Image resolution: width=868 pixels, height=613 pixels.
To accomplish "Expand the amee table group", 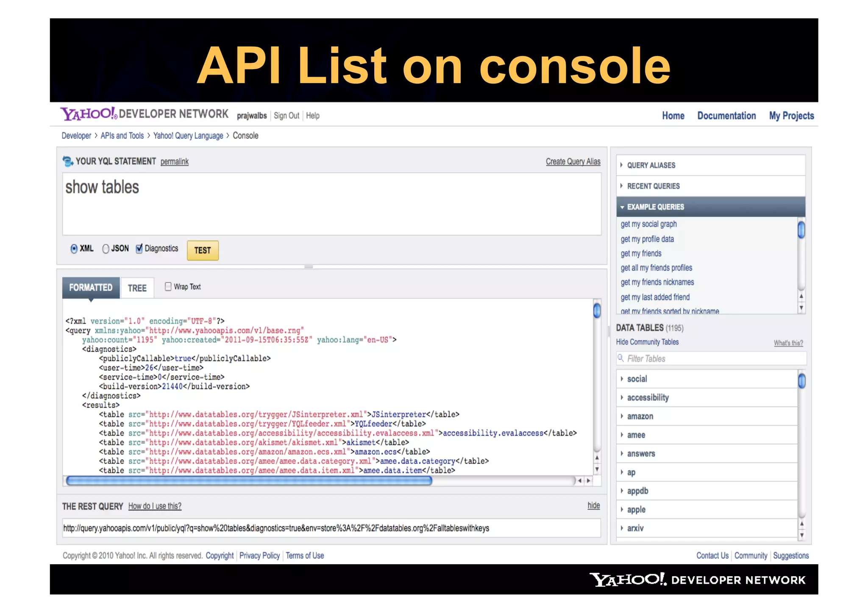I will click(707, 435).
